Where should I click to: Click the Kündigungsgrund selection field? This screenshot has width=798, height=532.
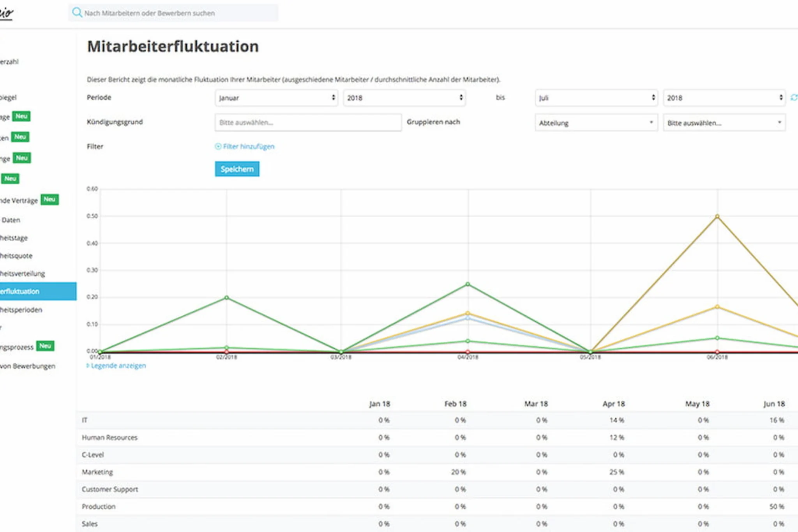coord(308,122)
